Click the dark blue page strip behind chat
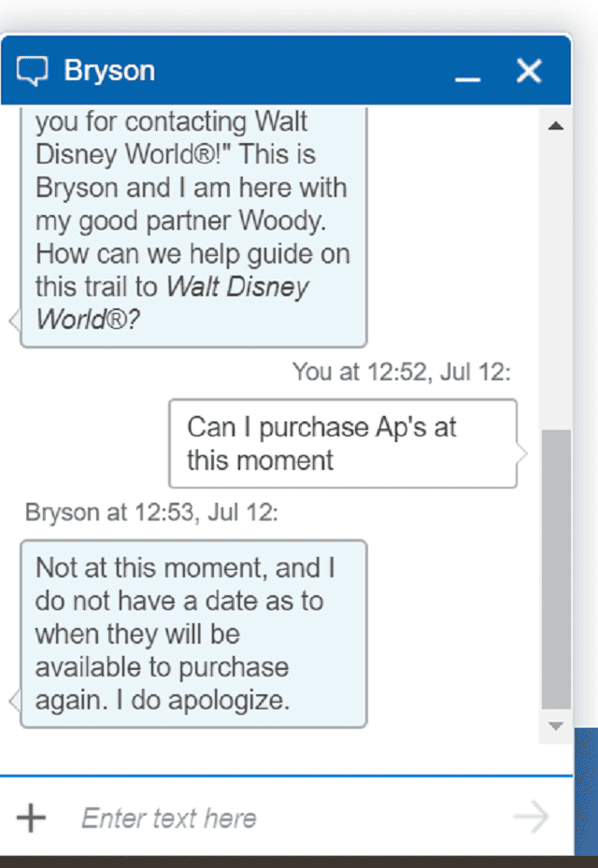Screen dimensions: 598x868 coord(587,791)
